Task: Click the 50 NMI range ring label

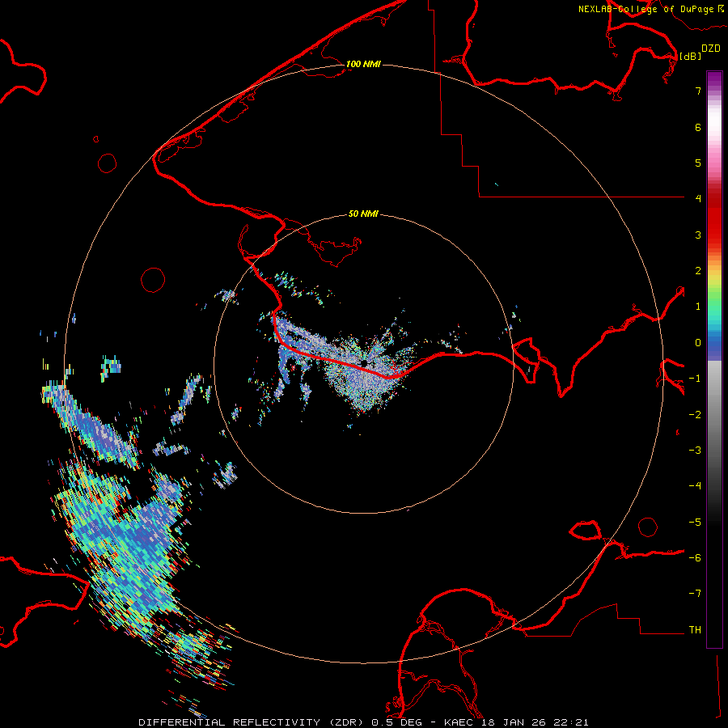Action: [x=363, y=214]
